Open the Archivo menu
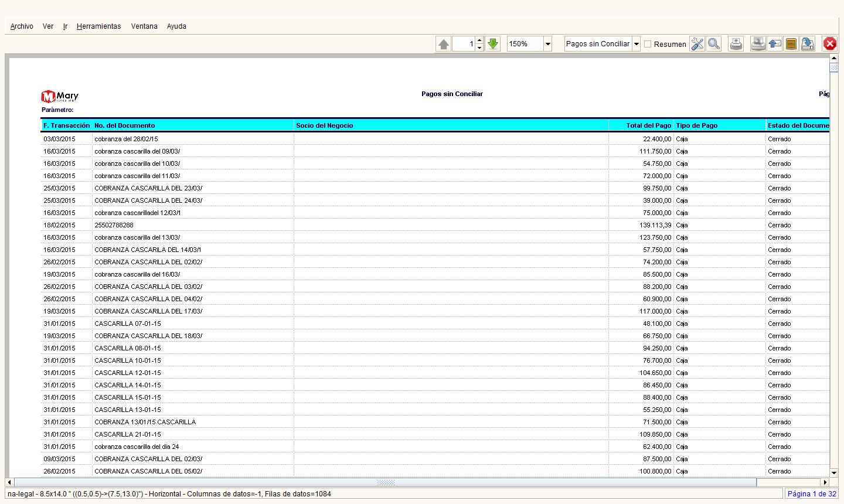 coord(22,26)
